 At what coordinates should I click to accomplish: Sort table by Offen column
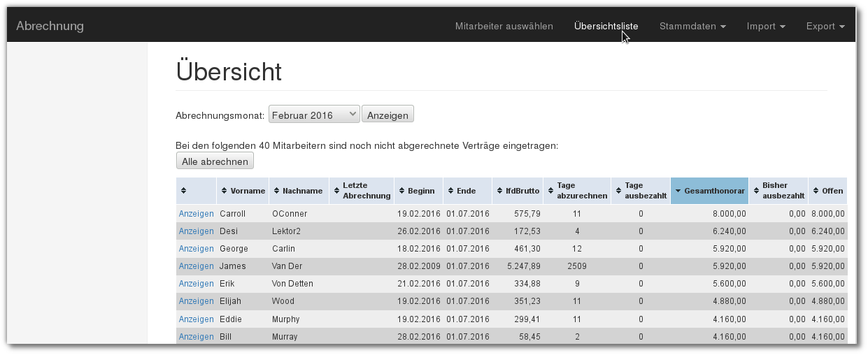click(x=827, y=191)
